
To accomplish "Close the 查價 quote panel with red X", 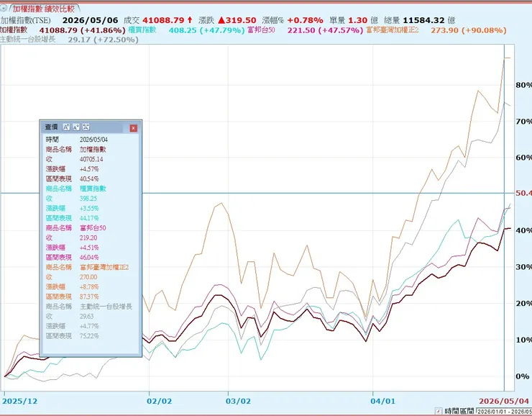I will (x=133, y=128).
